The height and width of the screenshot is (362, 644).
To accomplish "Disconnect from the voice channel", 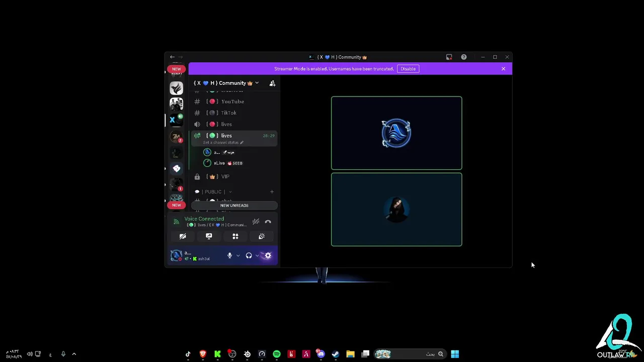I will point(268,222).
